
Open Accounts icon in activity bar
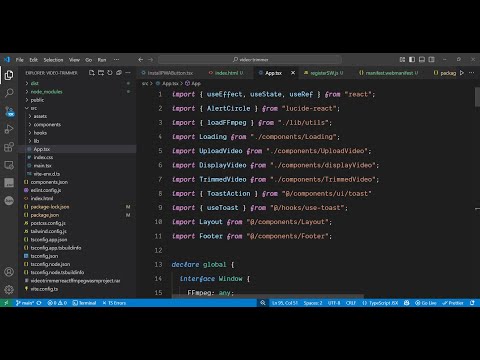click(x=9, y=272)
